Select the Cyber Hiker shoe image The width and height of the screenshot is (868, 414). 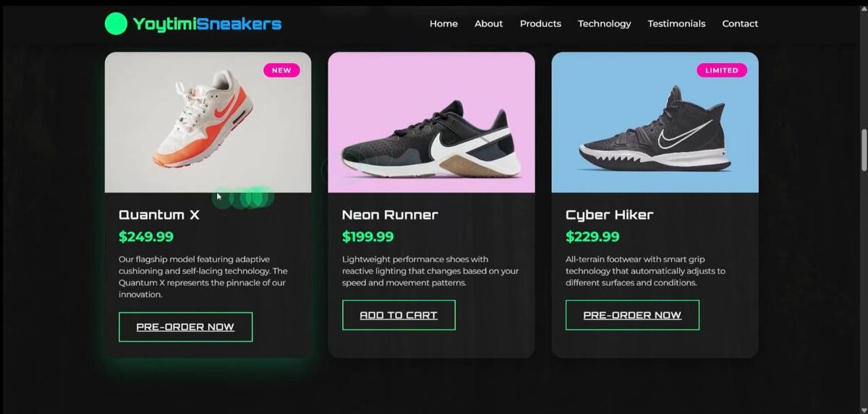coord(655,122)
